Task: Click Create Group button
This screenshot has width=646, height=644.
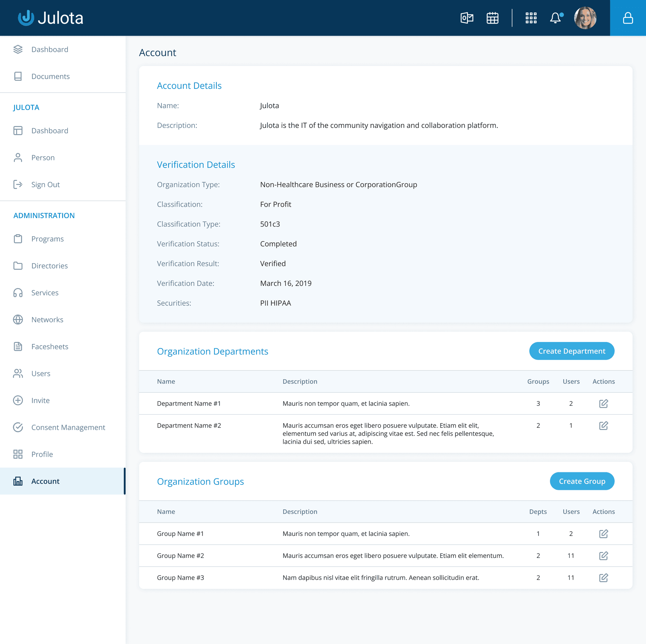Action: pyautogui.click(x=582, y=481)
